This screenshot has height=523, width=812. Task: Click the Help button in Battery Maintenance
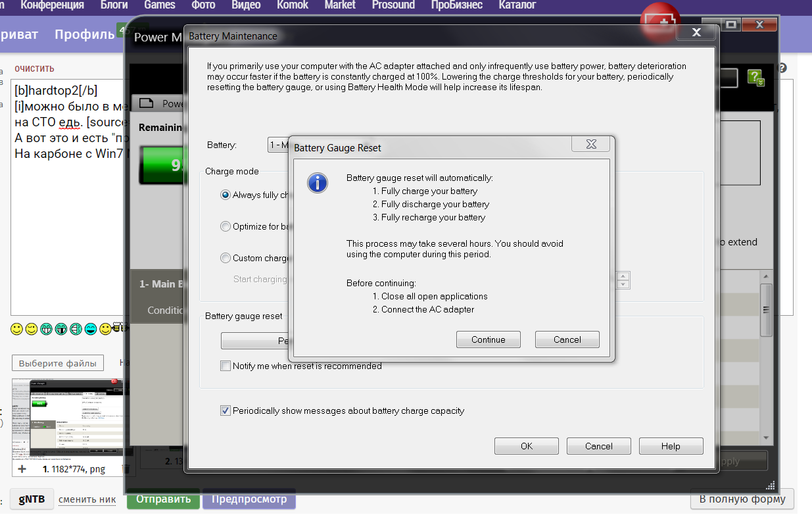[x=671, y=446]
